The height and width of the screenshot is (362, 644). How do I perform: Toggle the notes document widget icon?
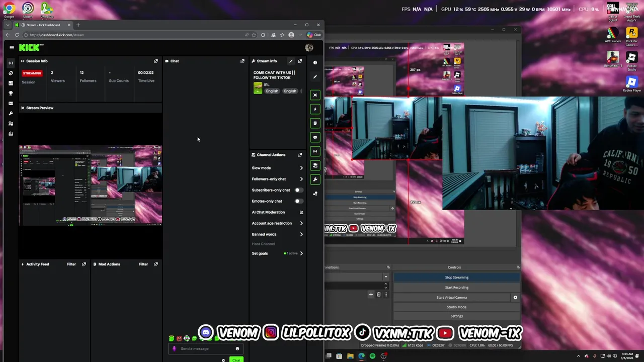click(x=315, y=123)
